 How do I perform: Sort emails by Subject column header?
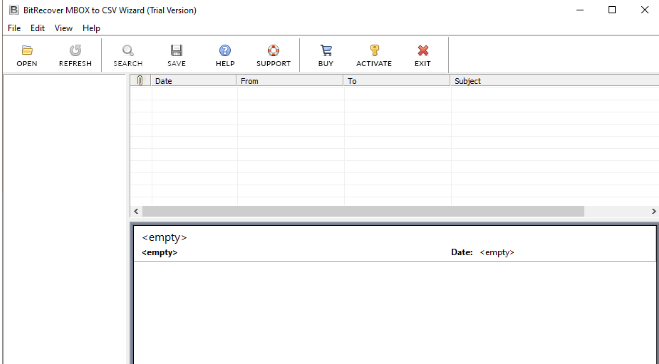click(x=555, y=81)
